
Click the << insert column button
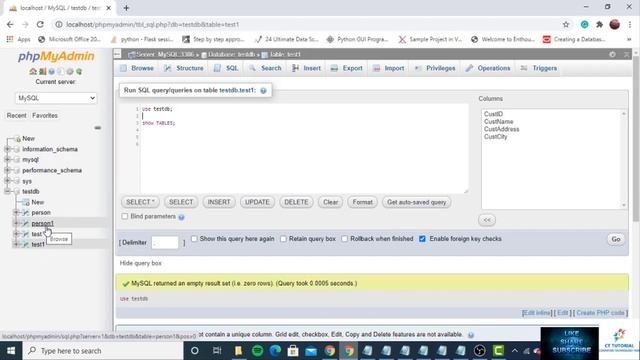(x=487, y=220)
